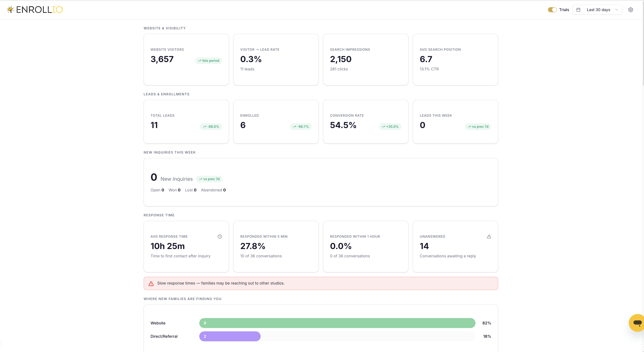Click the Conversion Rate 54.5% value

coord(343,125)
